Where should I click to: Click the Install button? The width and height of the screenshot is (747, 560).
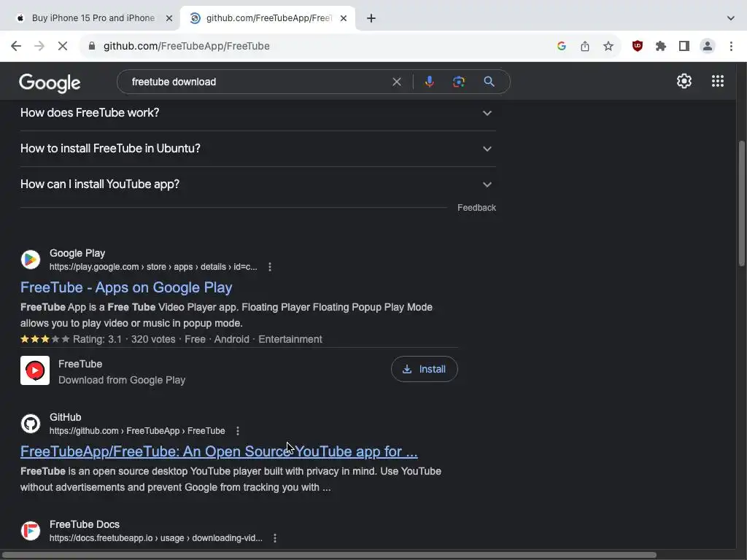pos(424,369)
